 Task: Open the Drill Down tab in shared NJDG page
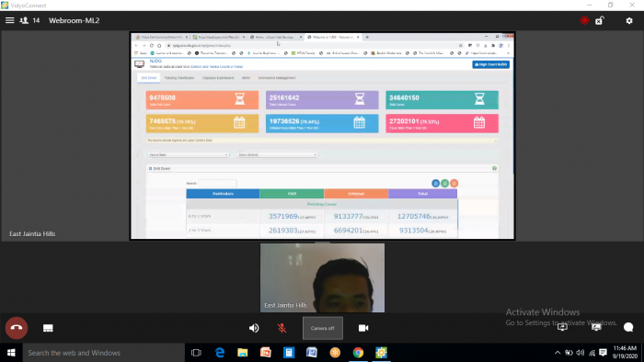[149, 78]
